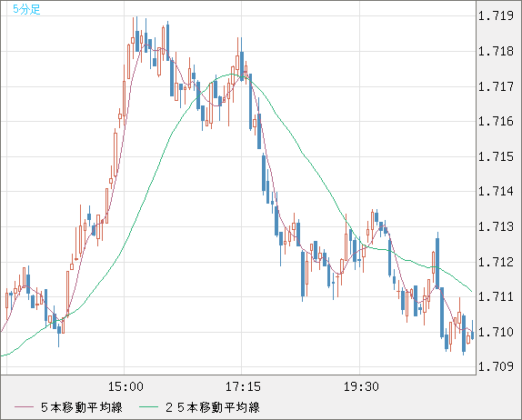This screenshot has width=522, height=420.
Task: Click the 5本移動平均線 legend label
Action: pyautogui.click(x=82, y=407)
